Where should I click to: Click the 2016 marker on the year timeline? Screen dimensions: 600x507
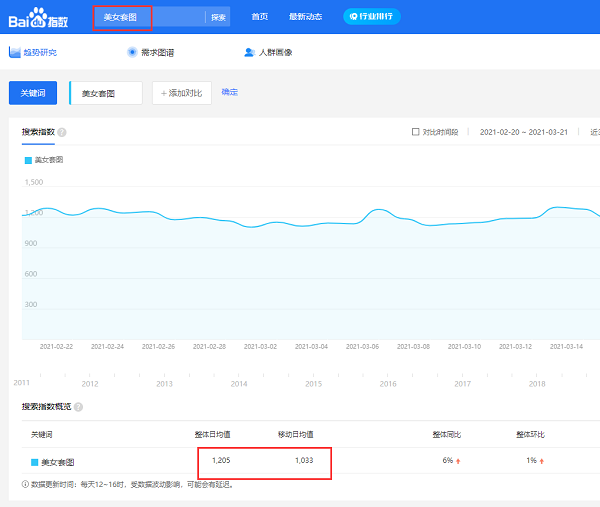(388, 383)
